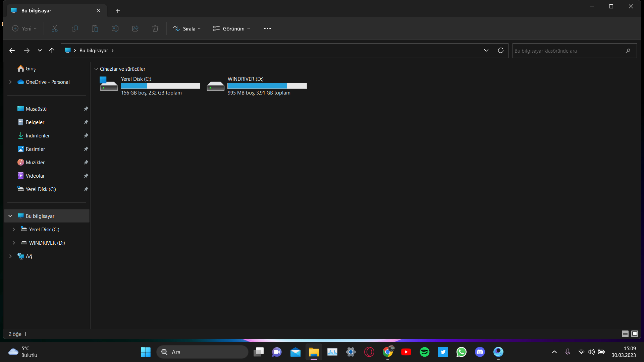The width and height of the screenshot is (644, 362).
Task: Click the Delete trash icon
Action: (155, 29)
